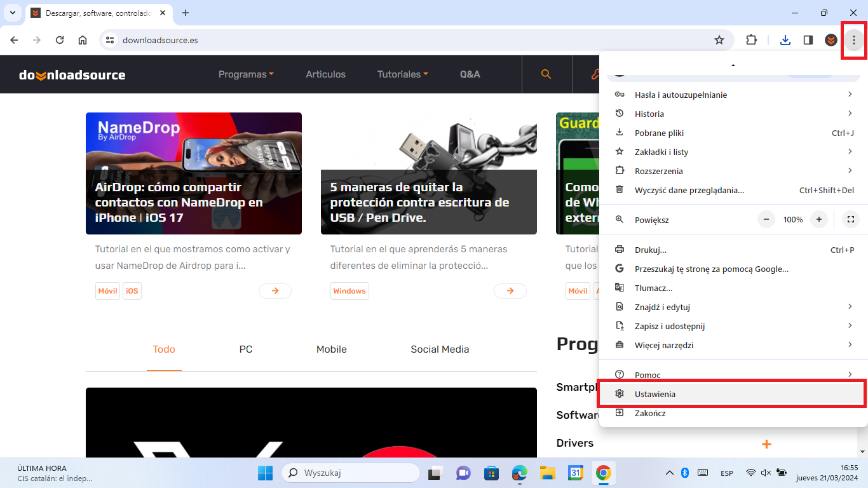Open Hasła i autouzupełnianie submenu
The height and width of the screenshot is (488, 868).
click(x=733, y=95)
